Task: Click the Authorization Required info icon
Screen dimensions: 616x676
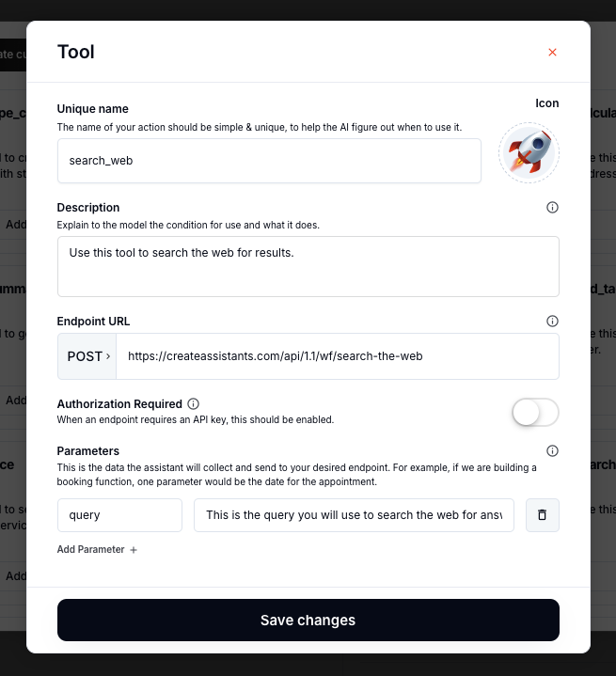Action: (x=194, y=404)
